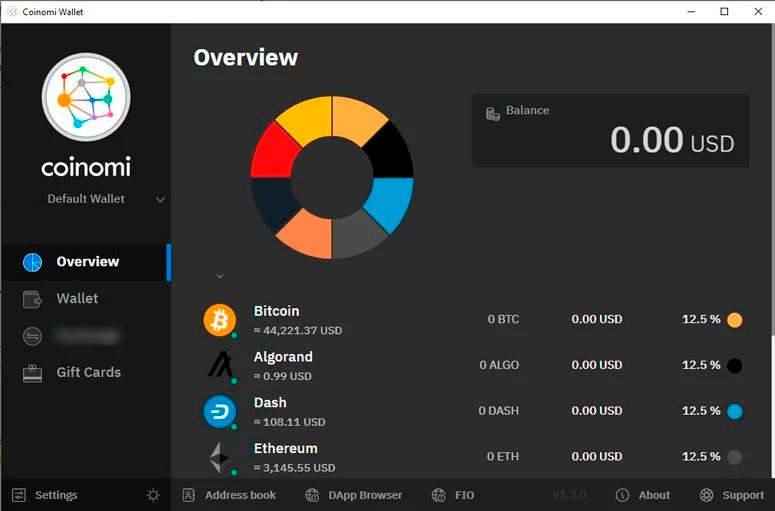Screen dimensions: 775x511
Task: Click the orange Bitcoin color swatch
Action: tap(735, 320)
